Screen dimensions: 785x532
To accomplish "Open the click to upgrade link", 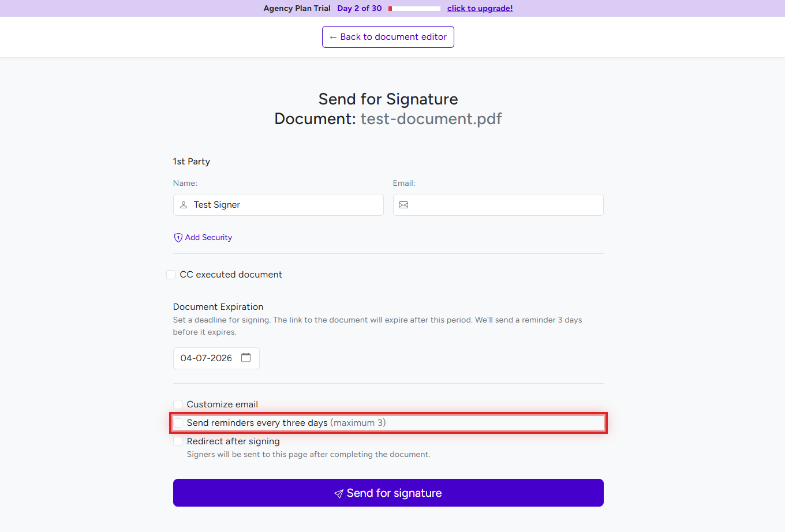I will pyautogui.click(x=480, y=8).
